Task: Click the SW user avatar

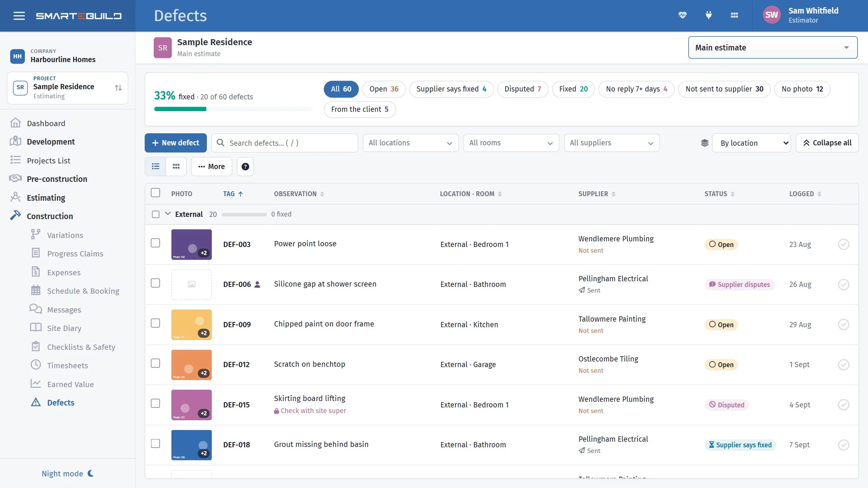Action: pos(772,15)
